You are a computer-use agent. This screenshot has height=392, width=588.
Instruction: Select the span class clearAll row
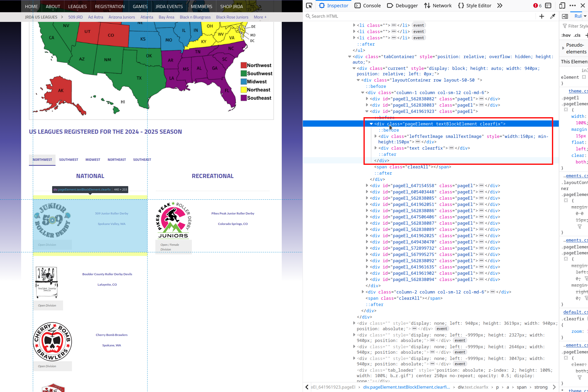[x=413, y=167]
